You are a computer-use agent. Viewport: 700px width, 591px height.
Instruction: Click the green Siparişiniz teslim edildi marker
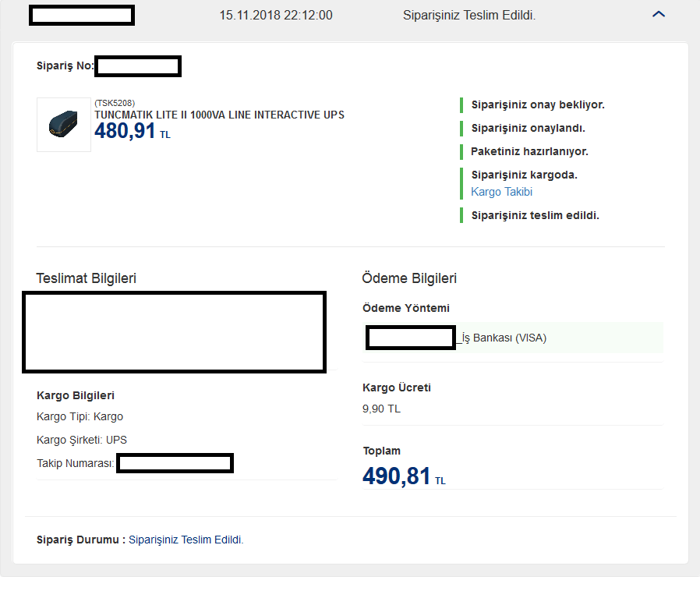tap(461, 214)
